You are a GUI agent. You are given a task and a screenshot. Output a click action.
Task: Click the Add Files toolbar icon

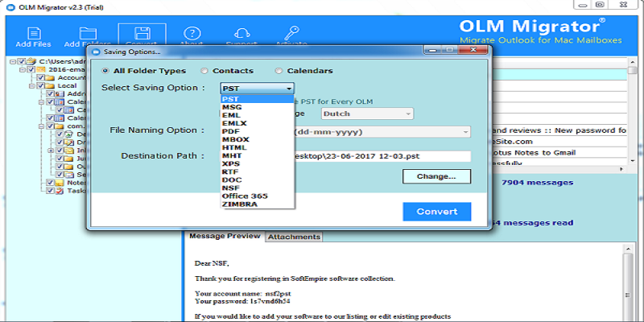point(33,34)
